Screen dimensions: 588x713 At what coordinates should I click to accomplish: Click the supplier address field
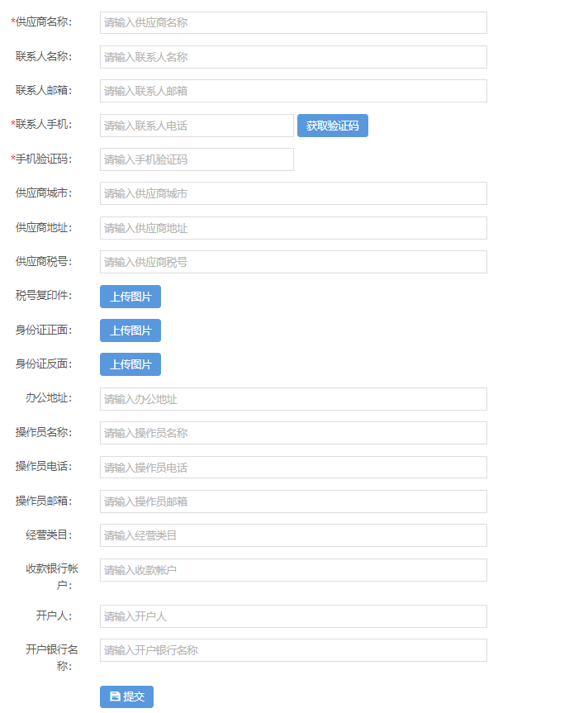click(293, 228)
